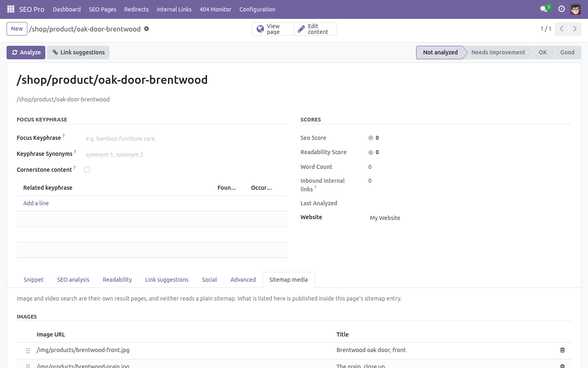The height and width of the screenshot is (368, 588).
Task: Show the Cornerstone content help tooltip
Action: pos(74,168)
